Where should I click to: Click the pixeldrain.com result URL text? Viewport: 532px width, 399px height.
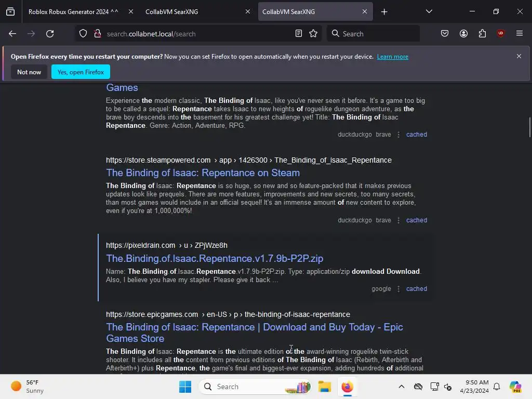(x=167, y=245)
